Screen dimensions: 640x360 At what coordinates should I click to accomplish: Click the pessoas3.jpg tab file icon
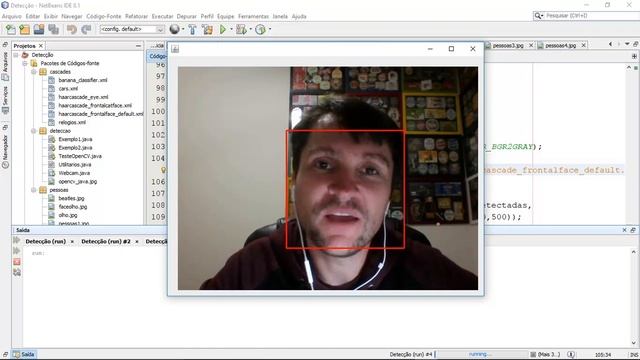click(x=487, y=45)
